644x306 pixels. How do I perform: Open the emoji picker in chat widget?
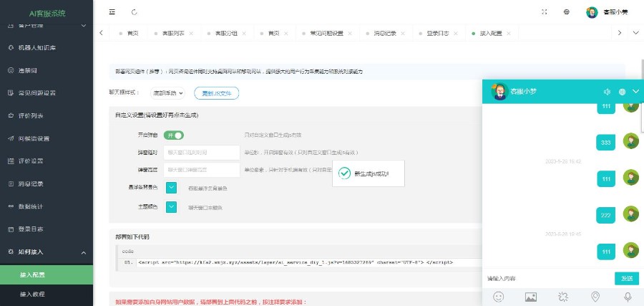pos(498,297)
